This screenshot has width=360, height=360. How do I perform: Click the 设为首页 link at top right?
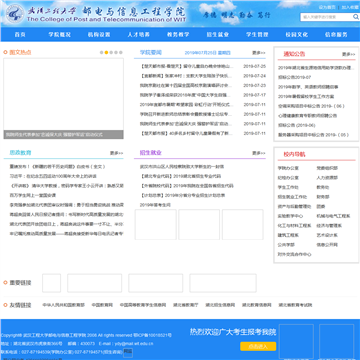[327, 7]
